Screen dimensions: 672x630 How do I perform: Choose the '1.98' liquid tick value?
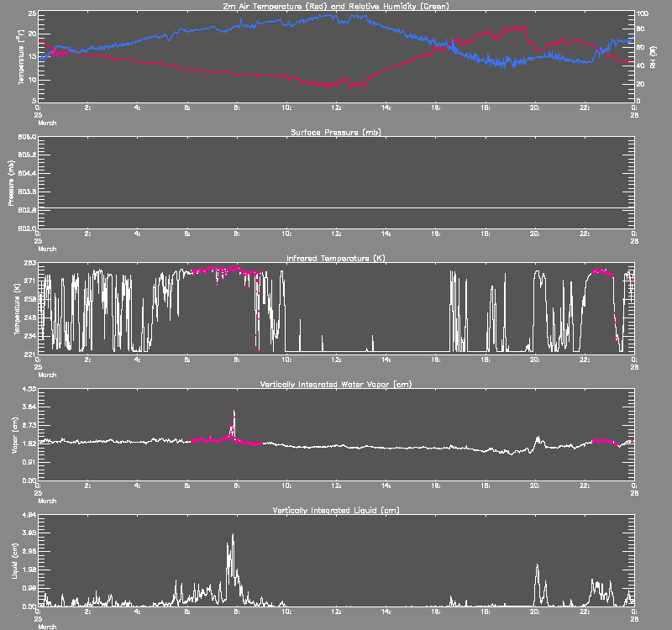[x=29, y=570]
